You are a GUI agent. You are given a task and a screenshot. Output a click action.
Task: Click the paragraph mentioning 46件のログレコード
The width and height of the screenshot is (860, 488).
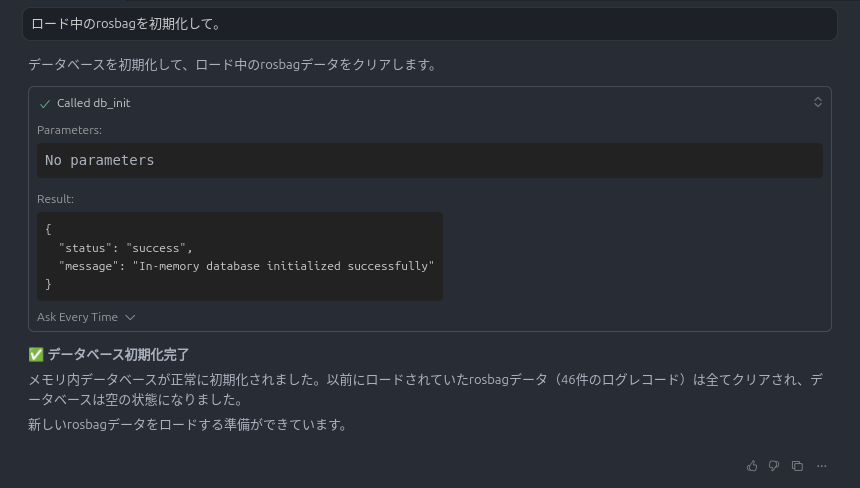coord(426,389)
